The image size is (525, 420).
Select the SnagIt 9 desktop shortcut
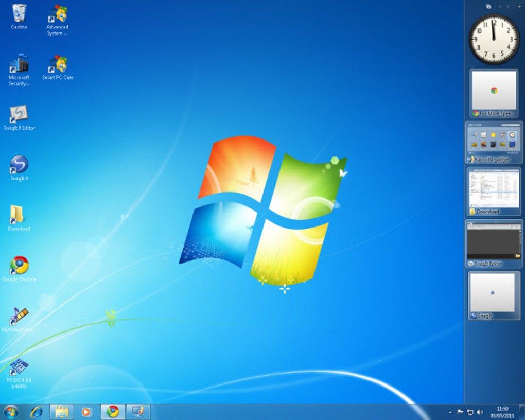tap(19, 168)
